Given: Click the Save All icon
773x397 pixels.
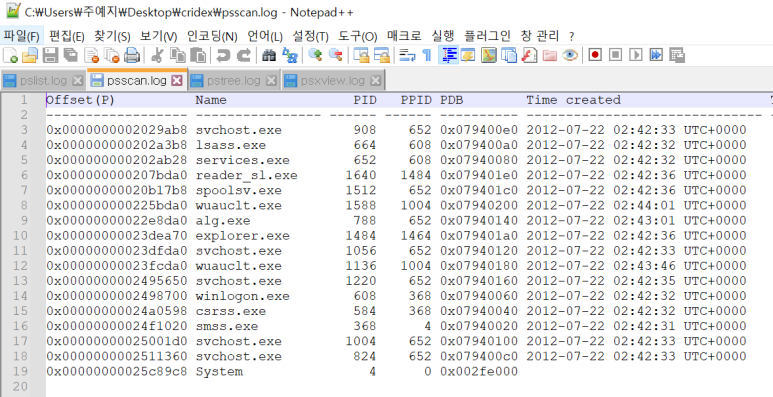Looking at the screenshot, I should 70,55.
